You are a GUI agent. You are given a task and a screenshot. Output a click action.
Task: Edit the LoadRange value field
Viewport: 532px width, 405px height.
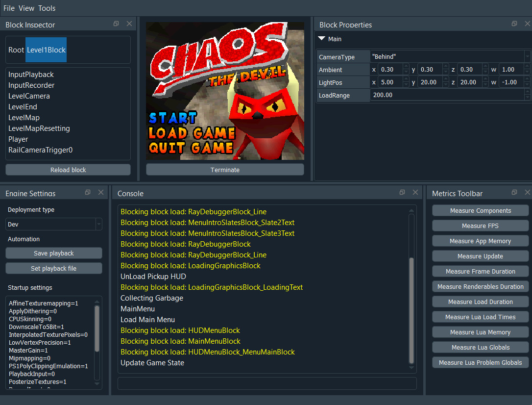coord(447,95)
